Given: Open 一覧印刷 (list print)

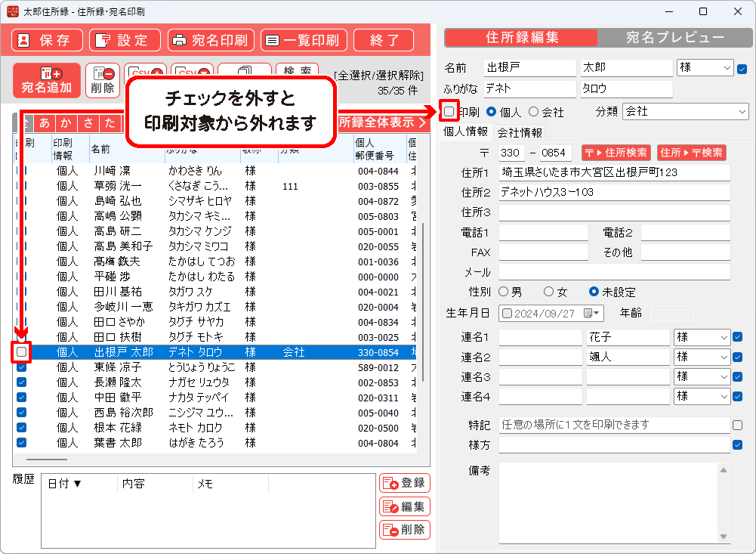Looking at the screenshot, I should pyautogui.click(x=300, y=40).
